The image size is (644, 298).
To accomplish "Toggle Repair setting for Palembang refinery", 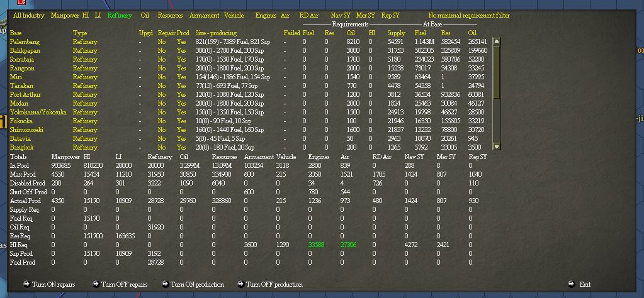I will 162,42.
